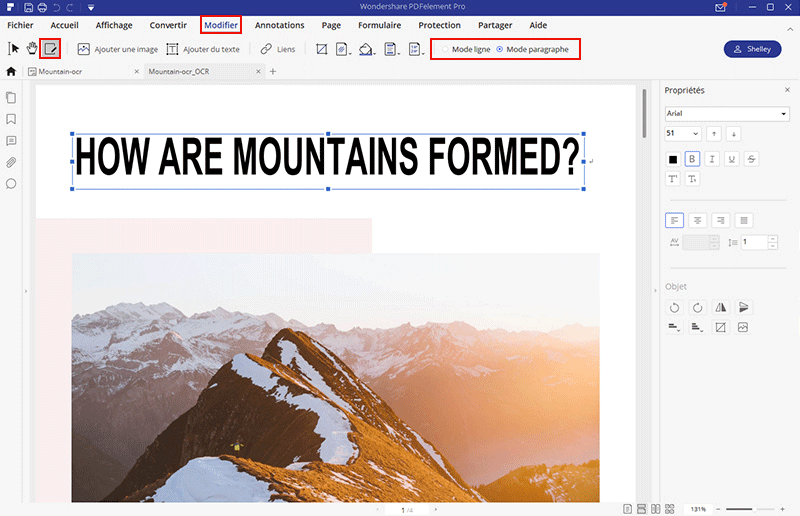The width and height of the screenshot is (800, 516).
Task: Open the Watermark dropdown tool
Action: [343, 50]
